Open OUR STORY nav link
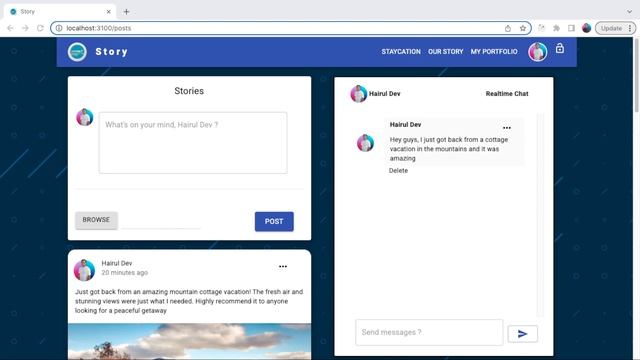Viewport: 640px width, 360px height. (445, 52)
